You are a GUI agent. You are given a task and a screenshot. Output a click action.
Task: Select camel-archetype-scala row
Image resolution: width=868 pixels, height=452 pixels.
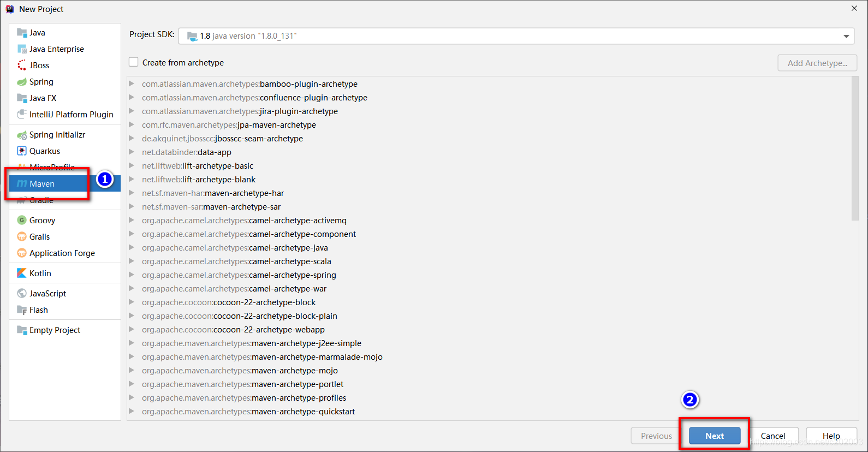(x=489, y=261)
